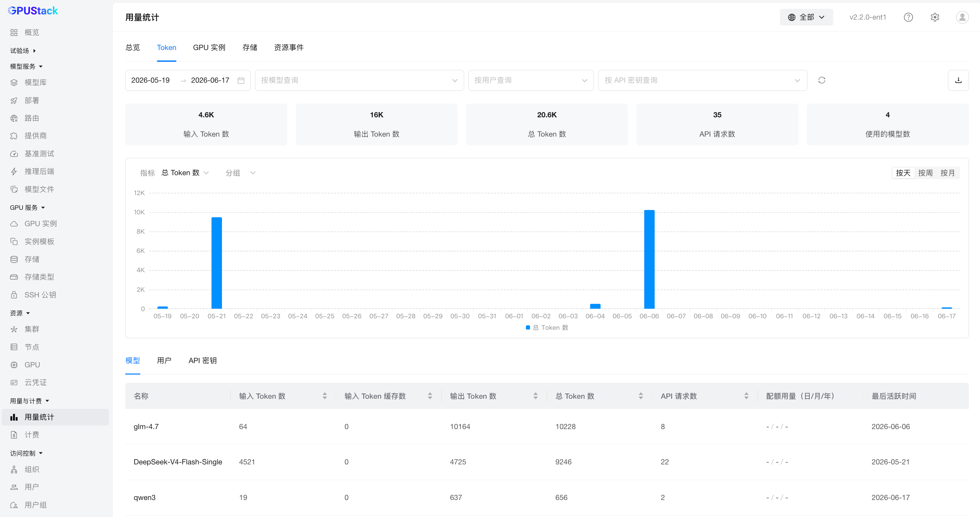Open 提供商 providers puzzle icon

14,136
